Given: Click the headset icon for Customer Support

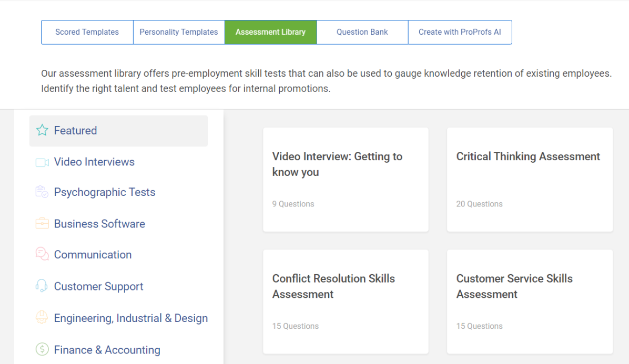Looking at the screenshot, I should (42, 286).
